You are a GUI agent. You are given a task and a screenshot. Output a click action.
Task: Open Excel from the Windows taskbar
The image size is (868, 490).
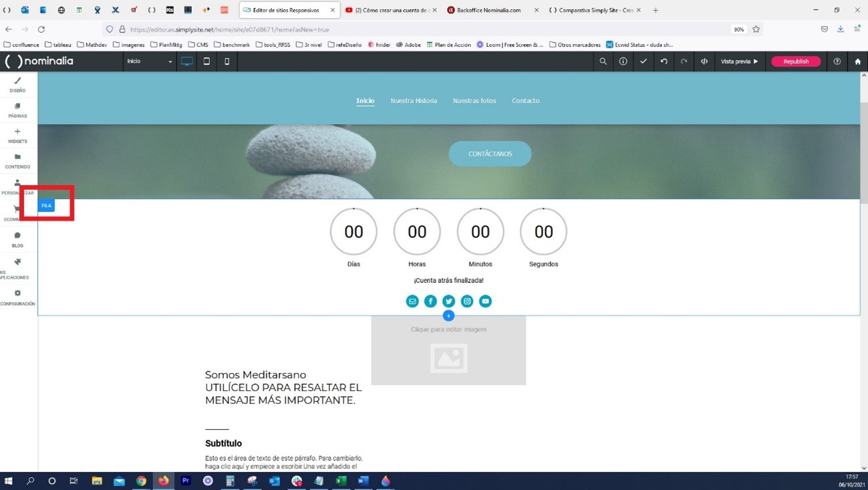pos(341,481)
